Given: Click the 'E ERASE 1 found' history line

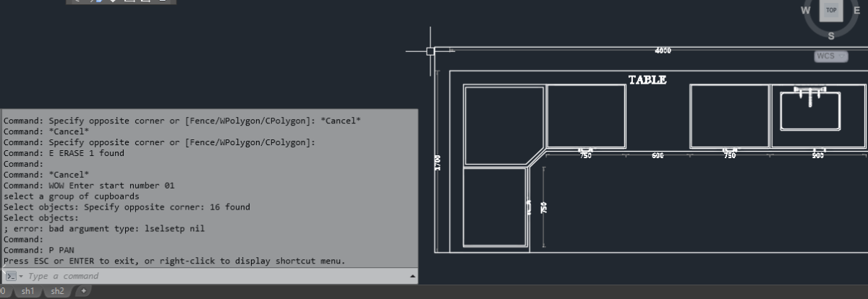Looking at the screenshot, I should pos(64,153).
